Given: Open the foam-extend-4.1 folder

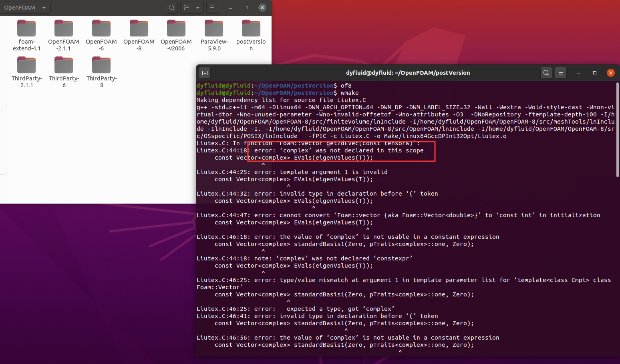Looking at the screenshot, I should coord(26,36).
